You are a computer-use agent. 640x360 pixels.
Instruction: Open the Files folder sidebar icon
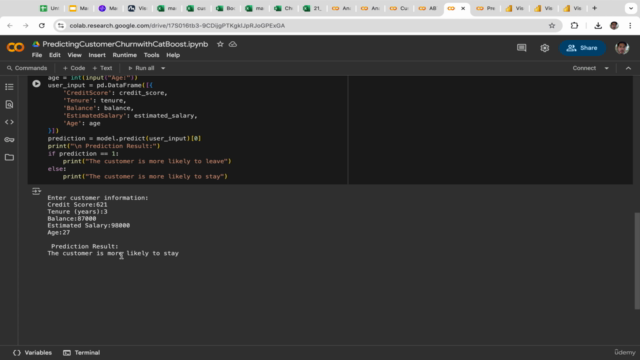[x=9, y=157]
